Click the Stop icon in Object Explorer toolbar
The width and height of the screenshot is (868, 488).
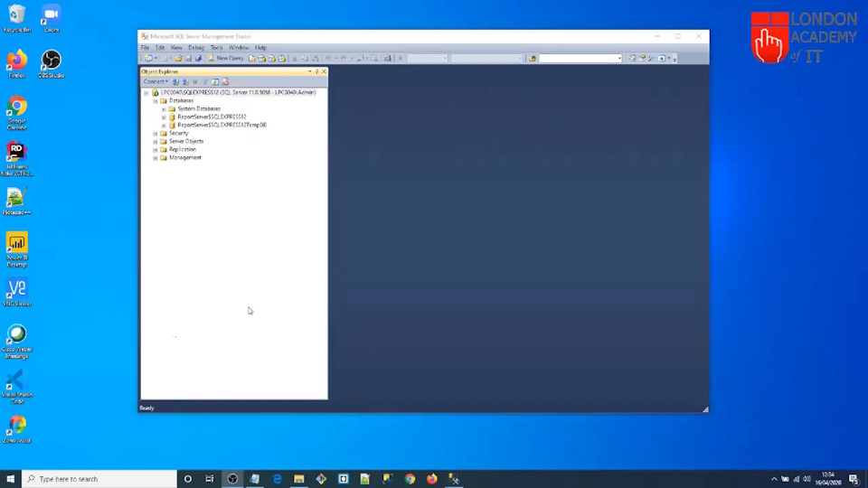click(195, 82)
